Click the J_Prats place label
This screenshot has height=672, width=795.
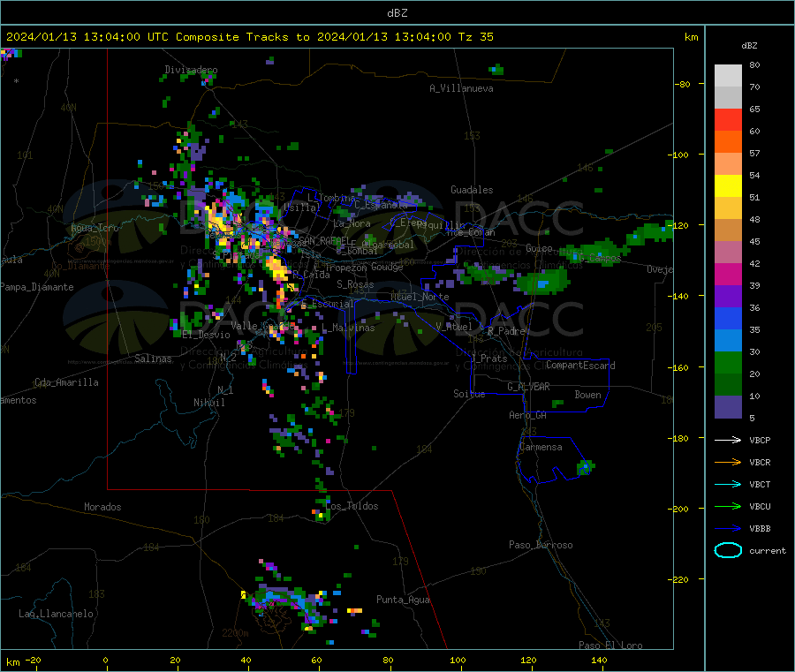click(489, 358)
